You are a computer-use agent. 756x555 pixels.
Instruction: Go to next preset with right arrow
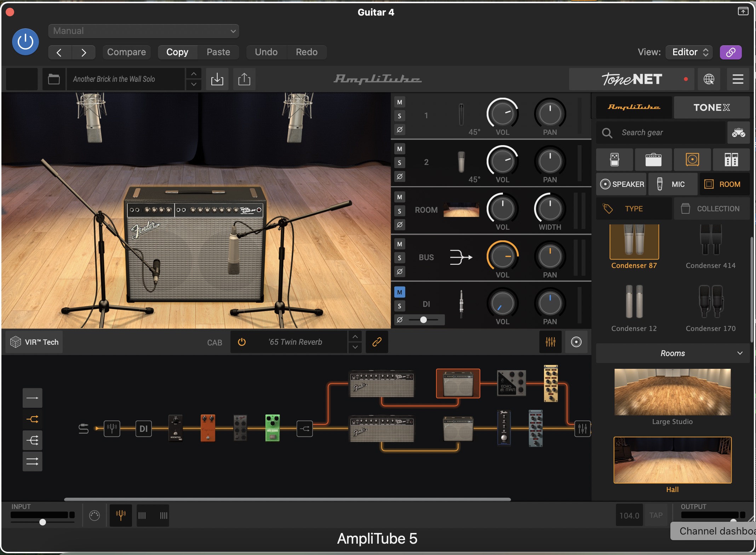point(84,52)
